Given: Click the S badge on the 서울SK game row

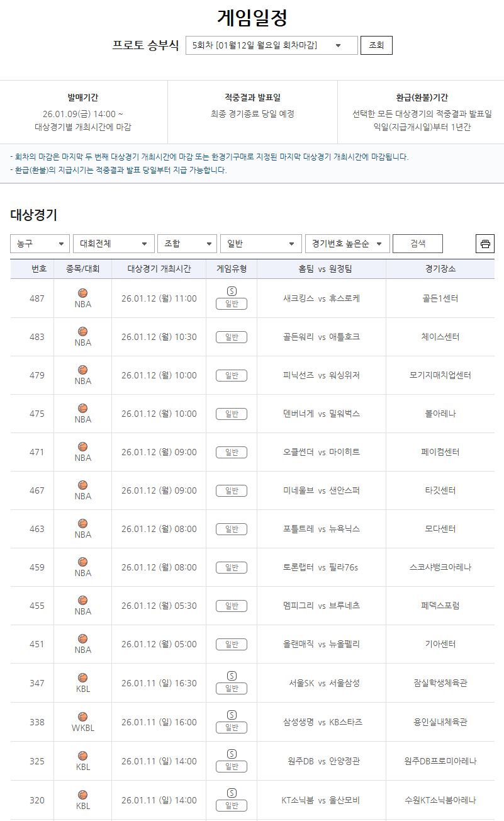Looking at the screenshot, I should click(x=231, y=675).
